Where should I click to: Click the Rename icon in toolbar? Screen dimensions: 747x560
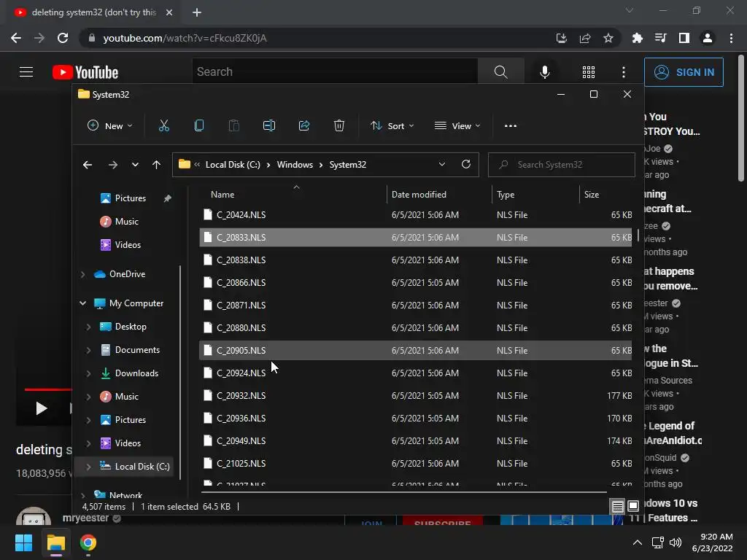pos(269,125)
